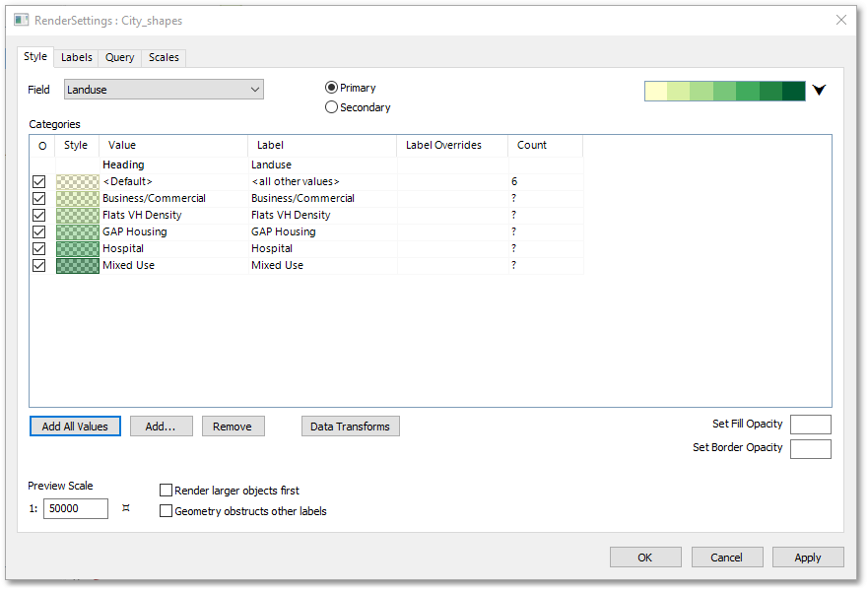Click the Mixed Use label cell

pos(322,265)
